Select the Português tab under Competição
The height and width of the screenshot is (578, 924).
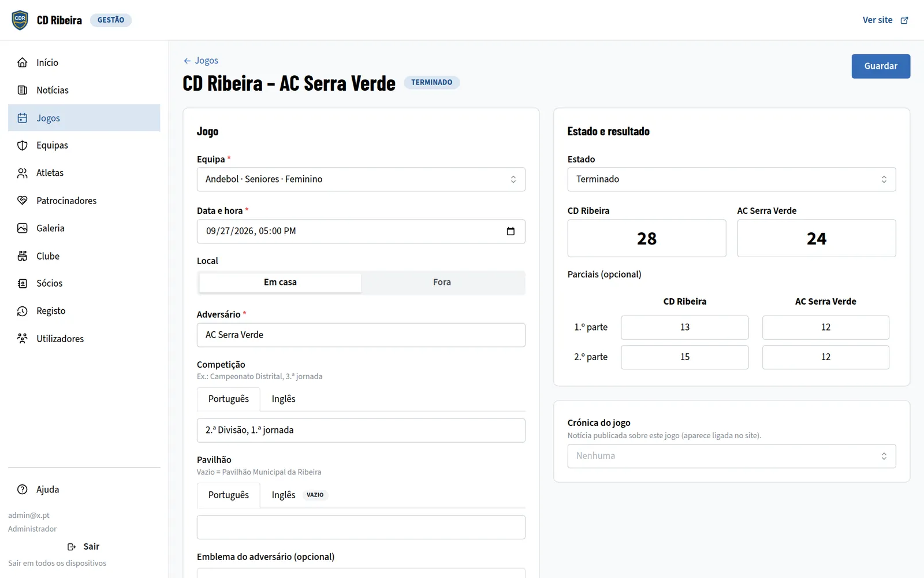[229, 399]
